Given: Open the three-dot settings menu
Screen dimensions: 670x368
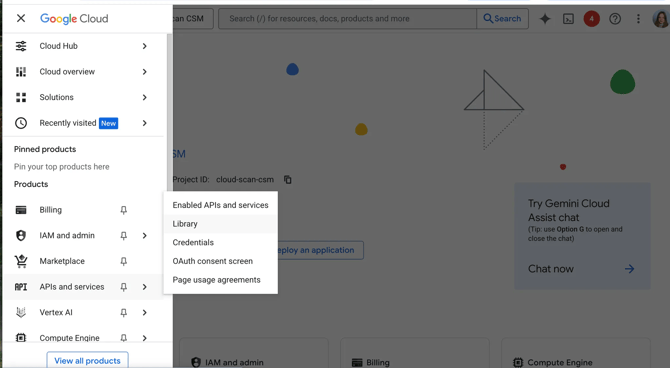Looking at the screenshot, I should click(x=638, y=19).
